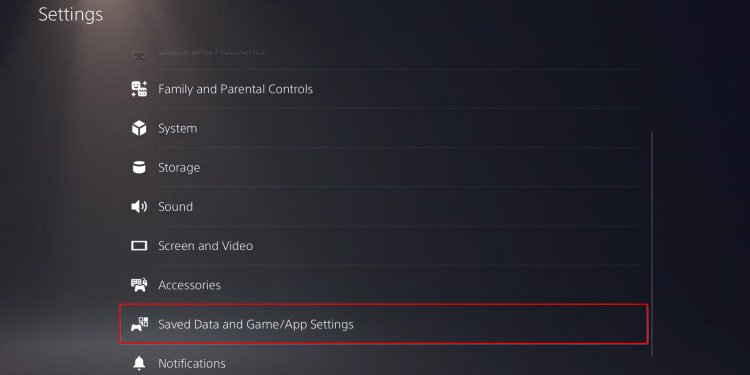Select the faded Users and Accounts label
This screenshot has height=375, width=750.
click(211, 50)
